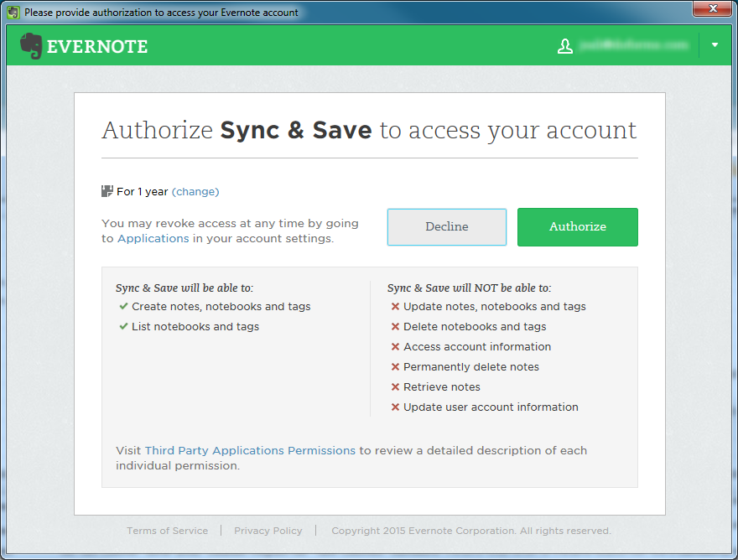Click the text 'Permanently delete notes'
Image resolution: width=738 pixels, height=560 pixels.
click(x=471, y=367)
